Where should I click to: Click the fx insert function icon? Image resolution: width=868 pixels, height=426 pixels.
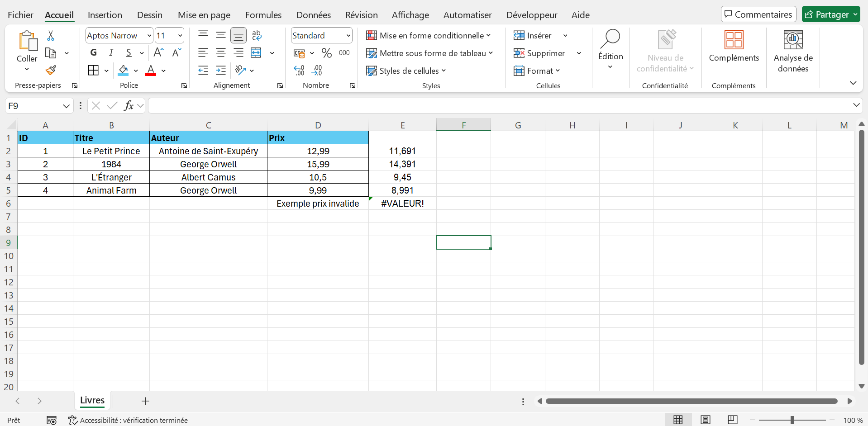[x=129, y=105]
